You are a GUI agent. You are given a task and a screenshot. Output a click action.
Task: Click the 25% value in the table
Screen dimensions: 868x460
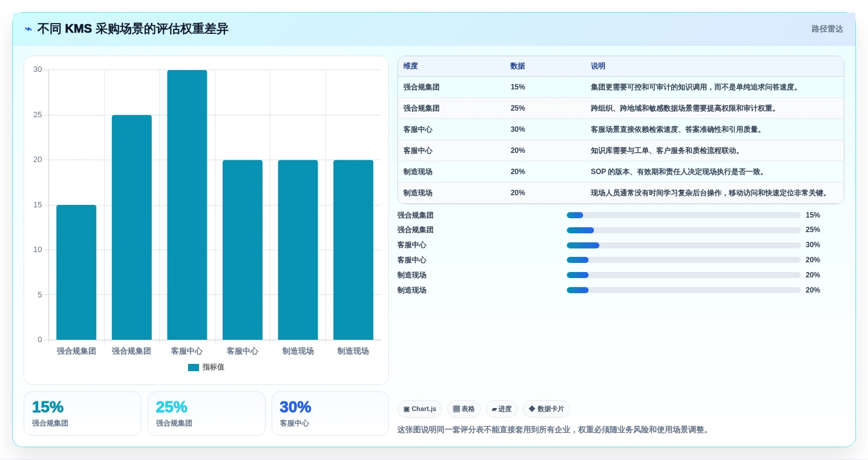pyautogui.click(x=518, y=108)
